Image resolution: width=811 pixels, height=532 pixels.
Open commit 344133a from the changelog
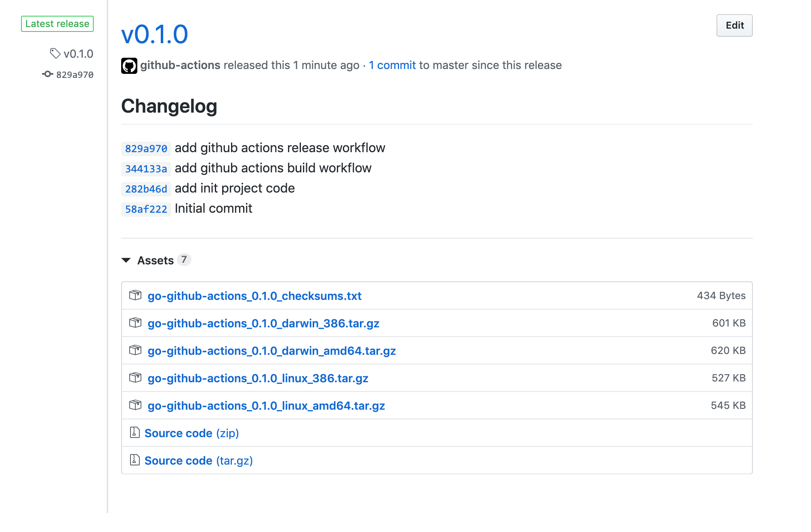(x=145, y=168)
